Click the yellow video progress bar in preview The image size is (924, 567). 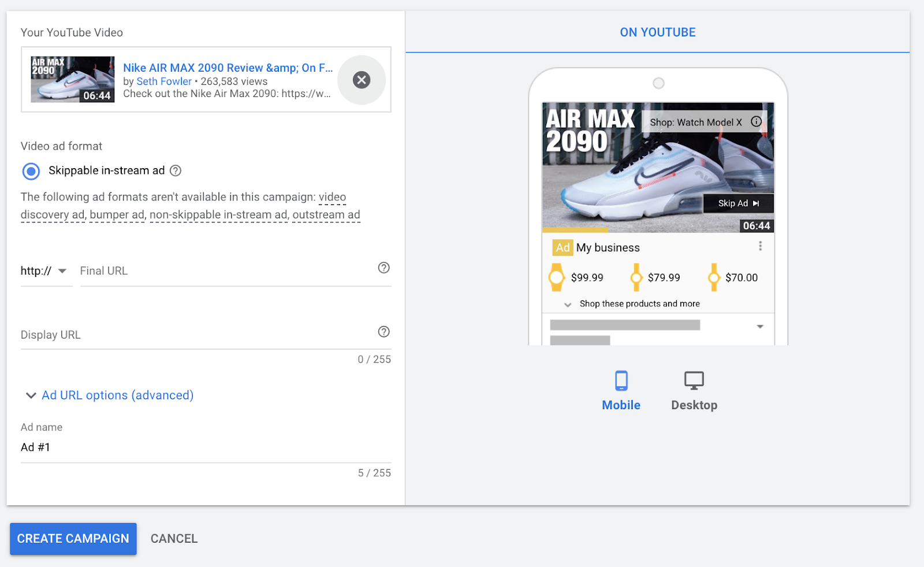575,230
